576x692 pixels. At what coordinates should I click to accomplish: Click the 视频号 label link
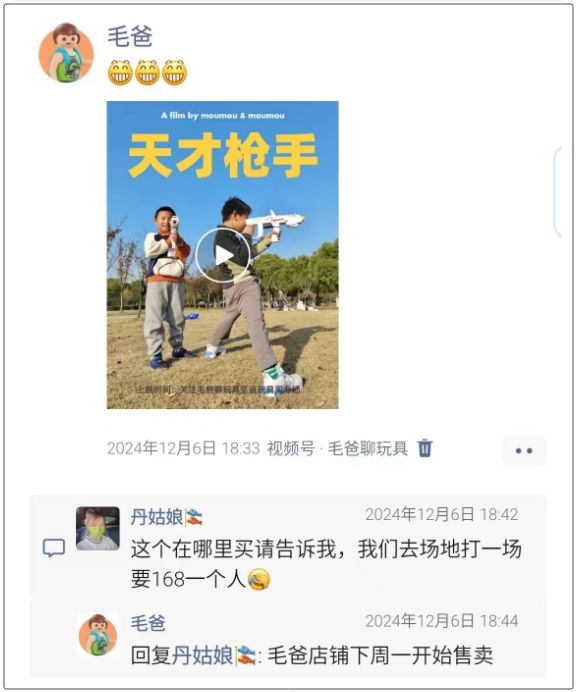[290, 448]
